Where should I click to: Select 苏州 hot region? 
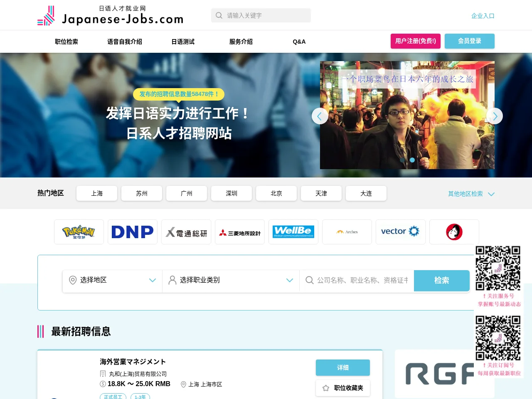142,193
